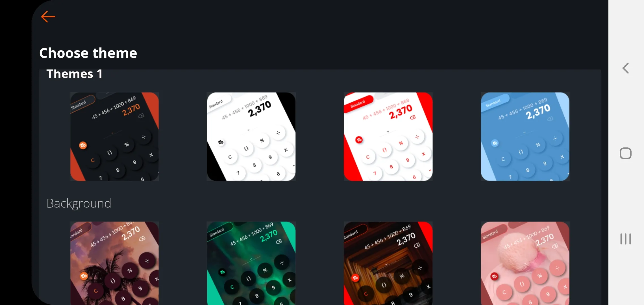Navigate back to previous screen
Viewport: 644px width, 305px height.
click(x=48, y=16)
